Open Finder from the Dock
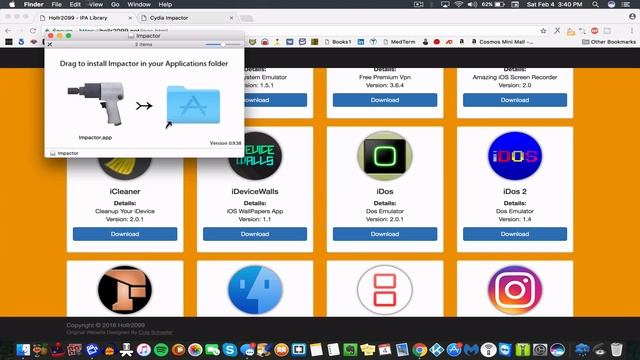640x360 pixels. (23, 350)
